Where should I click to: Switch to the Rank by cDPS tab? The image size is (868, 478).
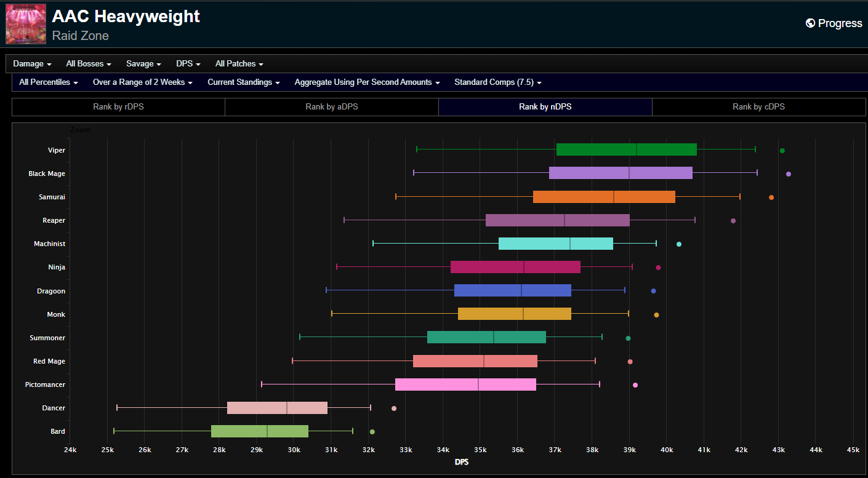pyautogui.click(x=759, y=107)
